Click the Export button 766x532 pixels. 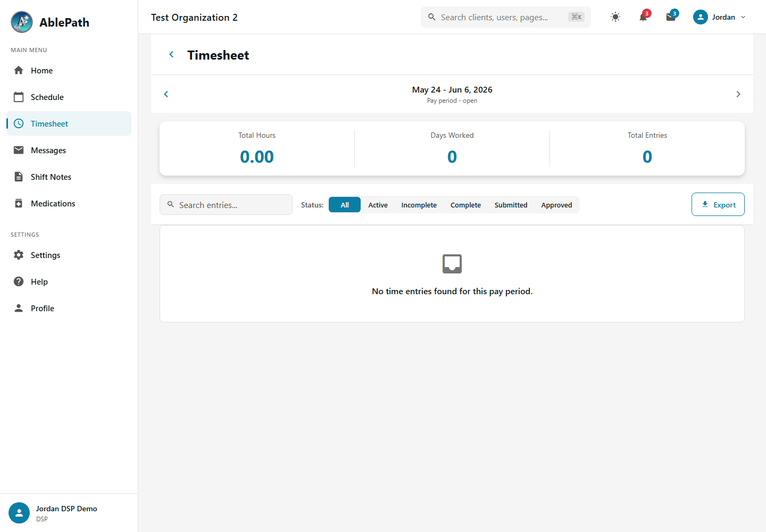tap(718, 204)
